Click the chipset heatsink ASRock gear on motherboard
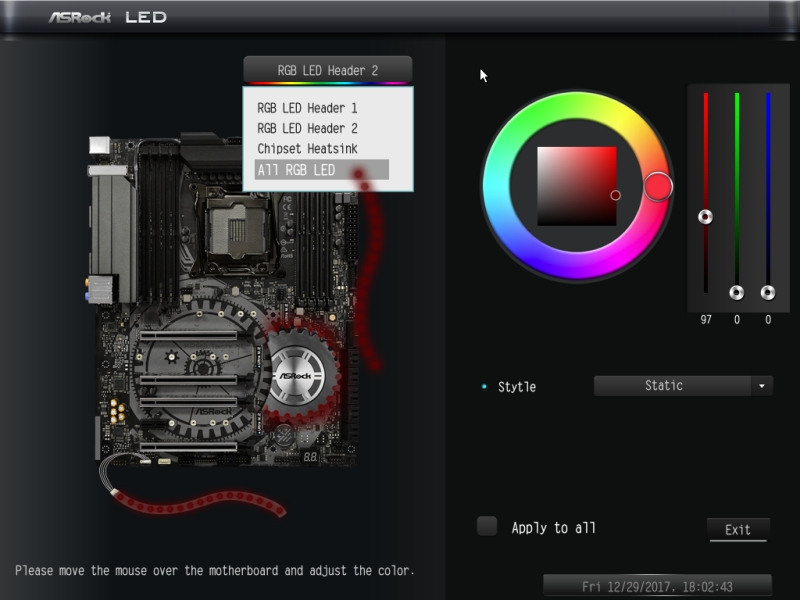This screenshot has height=600, width=800. tap(298, 376)
